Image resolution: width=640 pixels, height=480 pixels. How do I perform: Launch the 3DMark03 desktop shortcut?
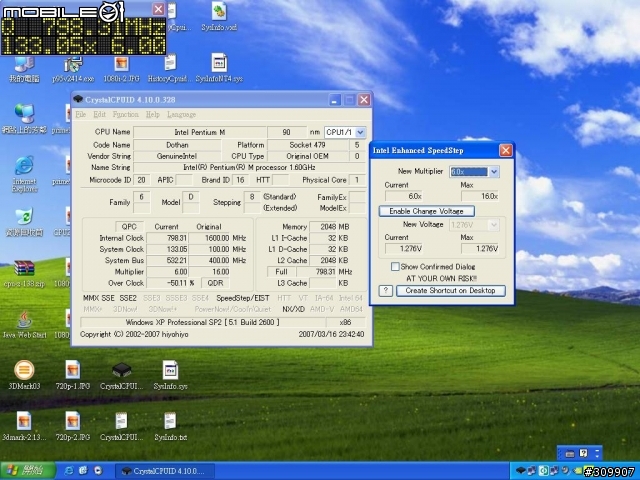(24, 375)
